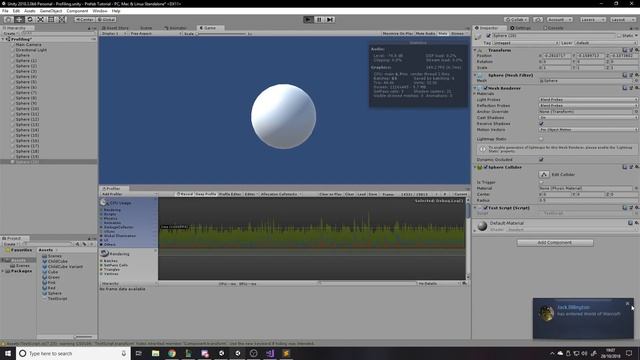Open the Sphere Collider gear menu

[x=636, y=167]
